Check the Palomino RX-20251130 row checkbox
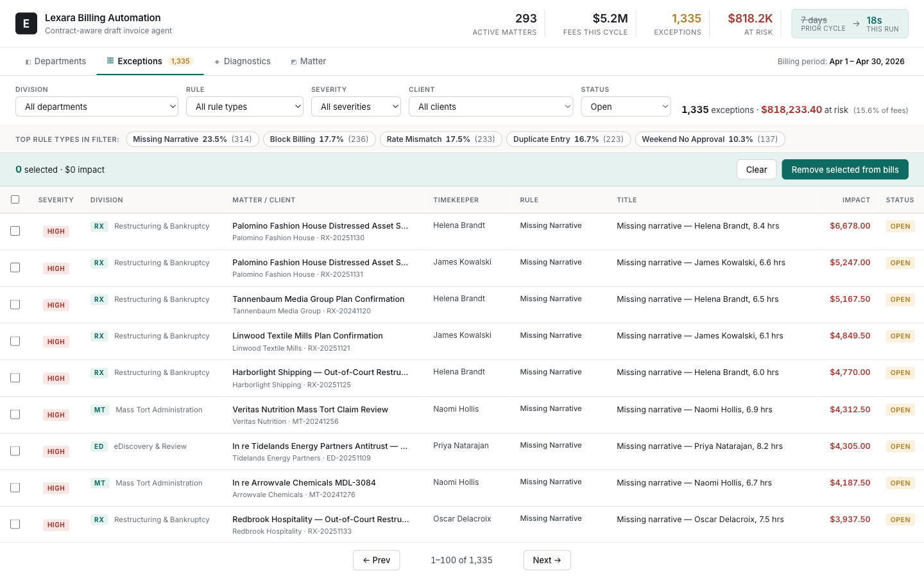This screenshot has width=924, height=578. click(x=15, y=231)
